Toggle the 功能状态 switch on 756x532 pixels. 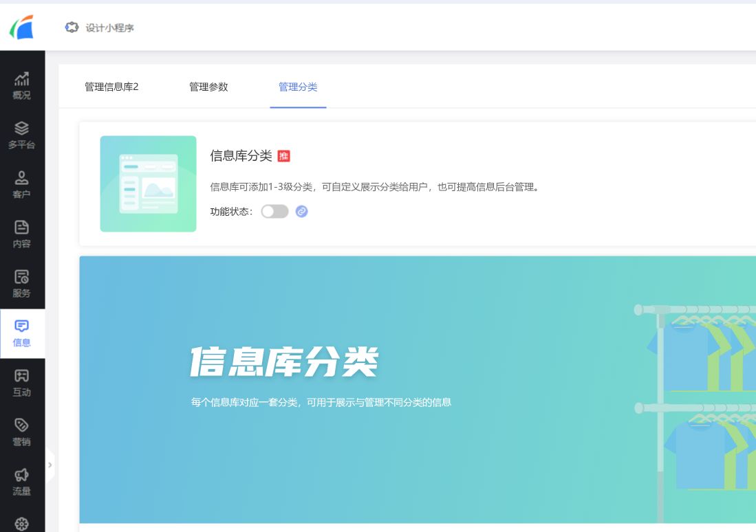click(275, 211)
